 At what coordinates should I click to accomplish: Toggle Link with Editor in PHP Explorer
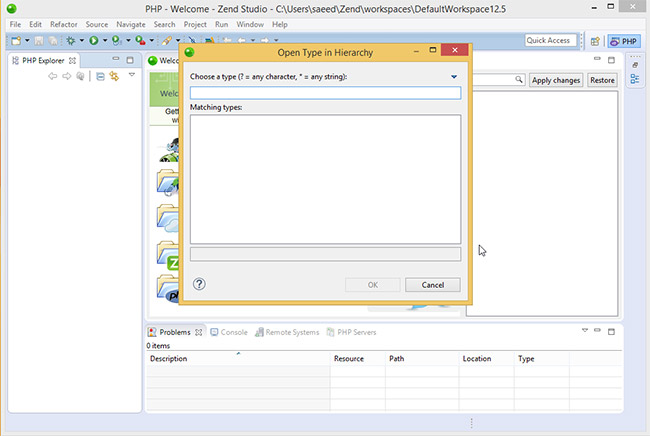pyautogui.click(x=114, y=76)
